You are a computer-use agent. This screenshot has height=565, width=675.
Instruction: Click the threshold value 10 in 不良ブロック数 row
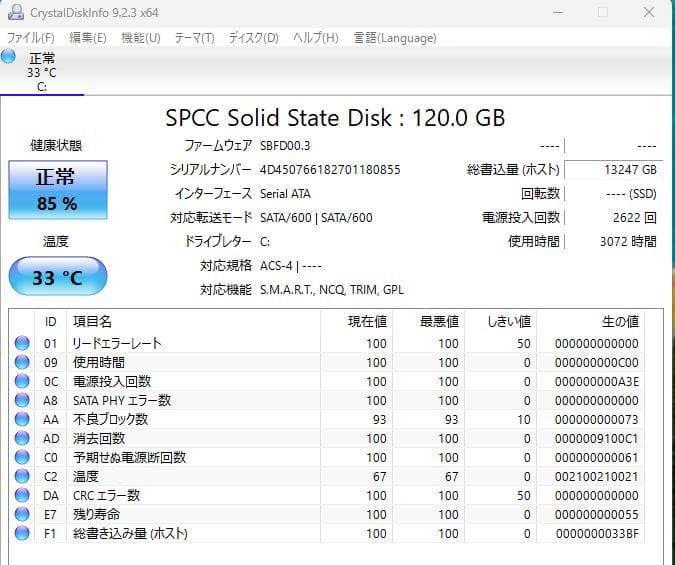coord(523,419)
